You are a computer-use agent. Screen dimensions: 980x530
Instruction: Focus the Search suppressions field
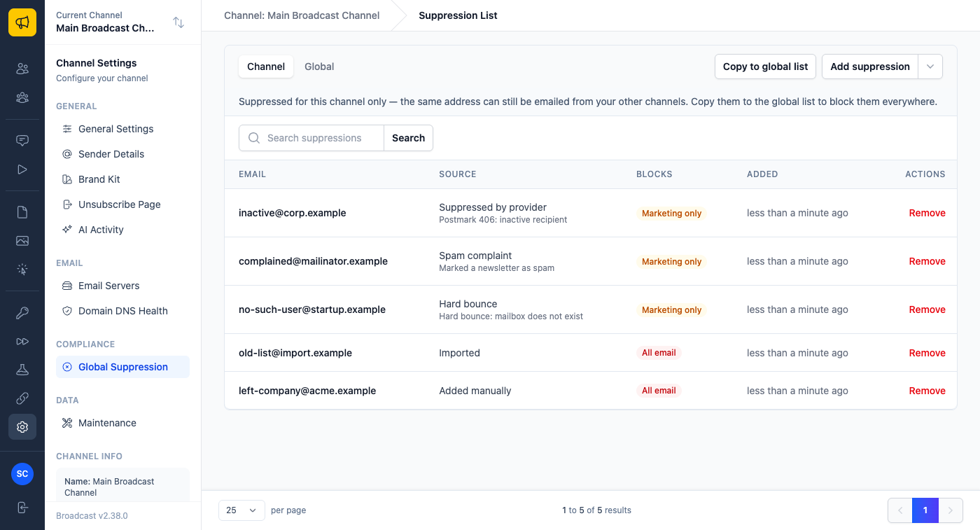[311, 138]
